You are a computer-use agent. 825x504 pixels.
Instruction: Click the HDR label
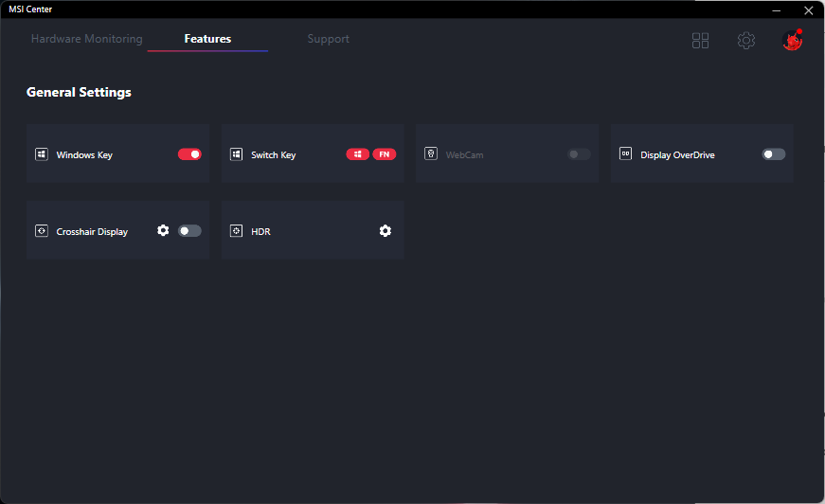pyautogui.click(x=260, y=232)
